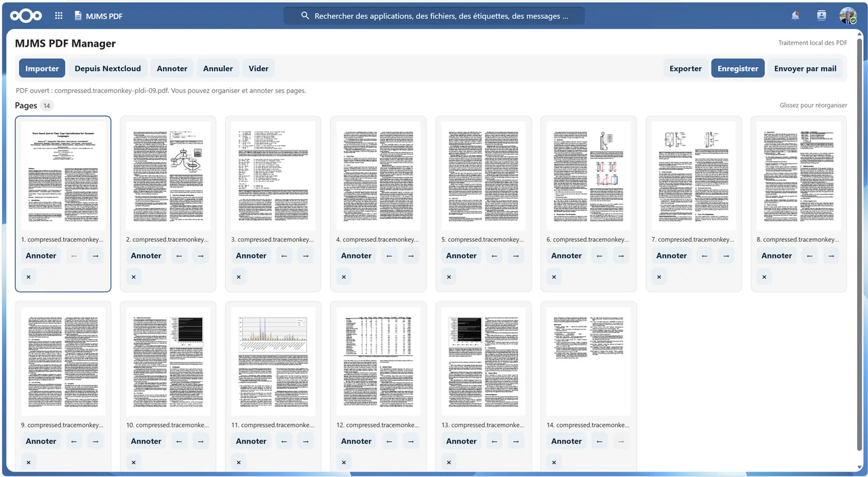Image resolution: width=868 pixels, height=477 pixels.
Task: Move page 9 right with arrow
Action: tap(96, 441)
